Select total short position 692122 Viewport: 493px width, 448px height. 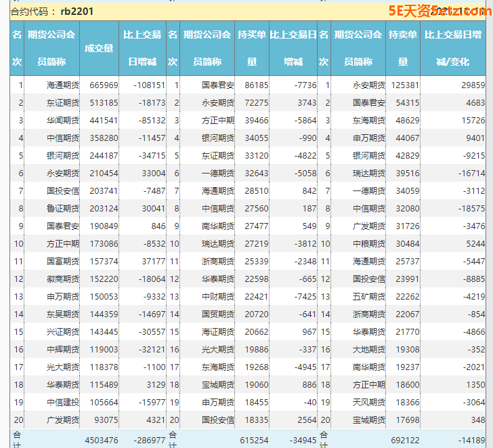point(405,440)
